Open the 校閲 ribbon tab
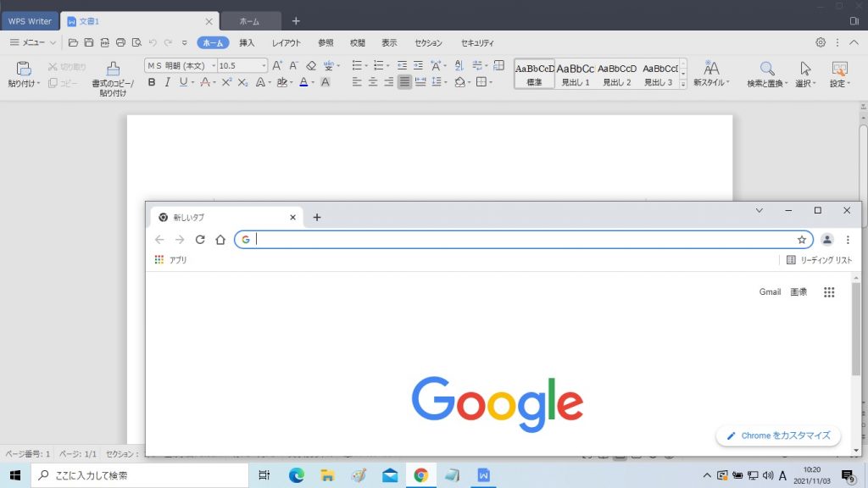868x488 pixels. [358, 42]
